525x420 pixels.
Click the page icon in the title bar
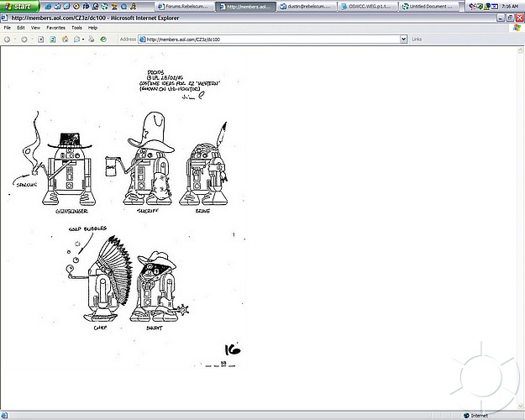pos(4,18)
